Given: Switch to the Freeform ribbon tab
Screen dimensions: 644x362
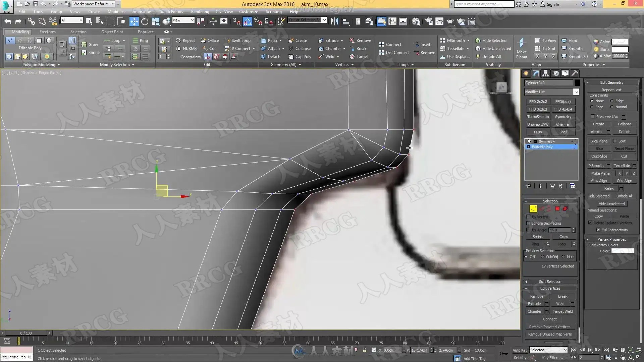Looking at the screenshot, I should point(47,32).
